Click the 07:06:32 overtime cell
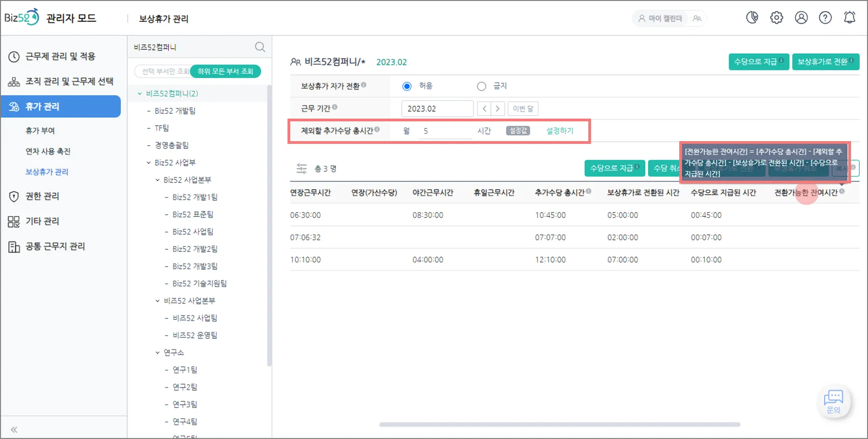This screenshot has width=868, height=439. point(305,238)
